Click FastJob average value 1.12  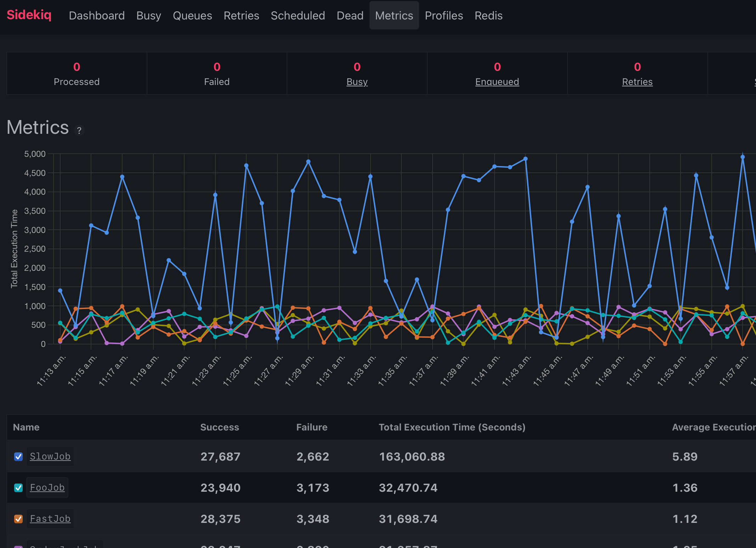click(x=685, y=519)
